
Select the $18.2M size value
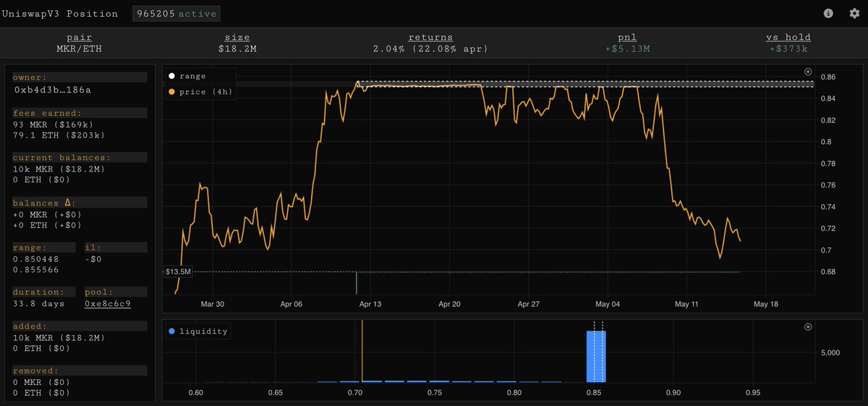click(237, 48)
